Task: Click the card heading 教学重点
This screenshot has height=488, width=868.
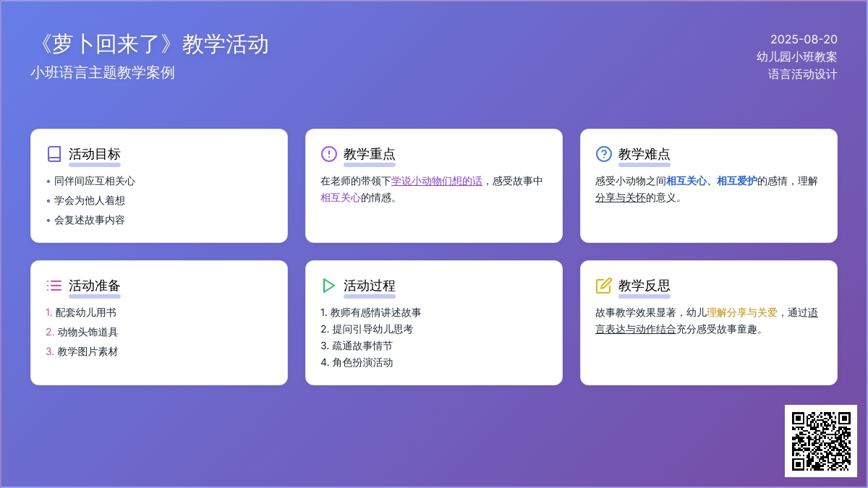Action: (370, 154)
